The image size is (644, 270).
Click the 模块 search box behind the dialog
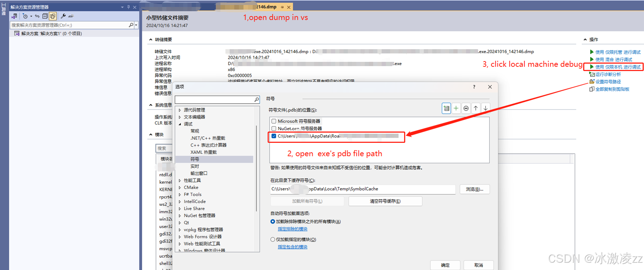(164, 148)
